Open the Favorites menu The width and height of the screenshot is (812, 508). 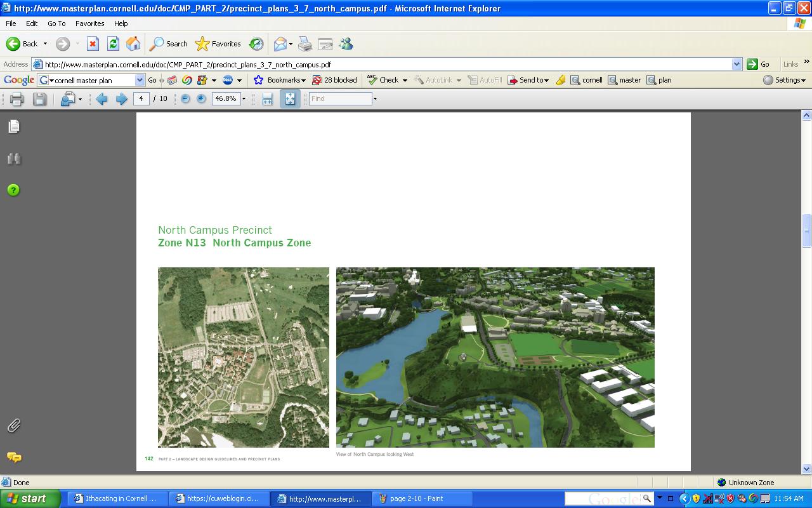(x=89, y=23)
